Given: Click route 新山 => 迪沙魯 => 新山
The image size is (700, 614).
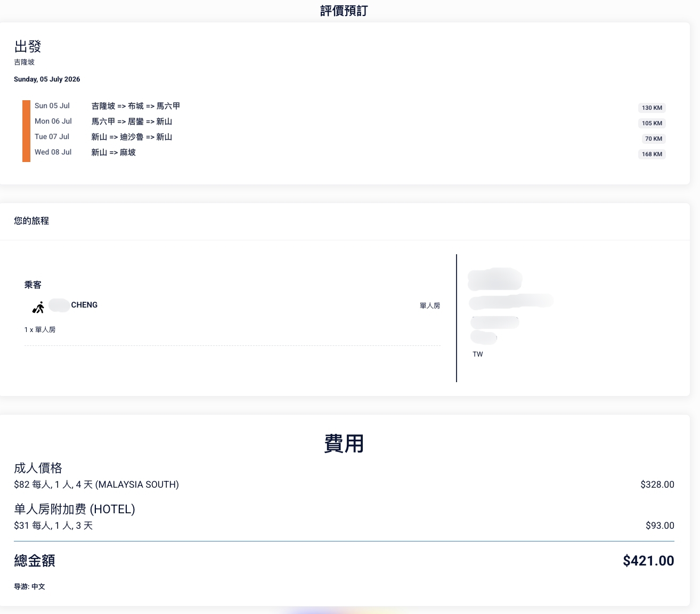Looking at the screenshot, I should click(x=132, y=137).
